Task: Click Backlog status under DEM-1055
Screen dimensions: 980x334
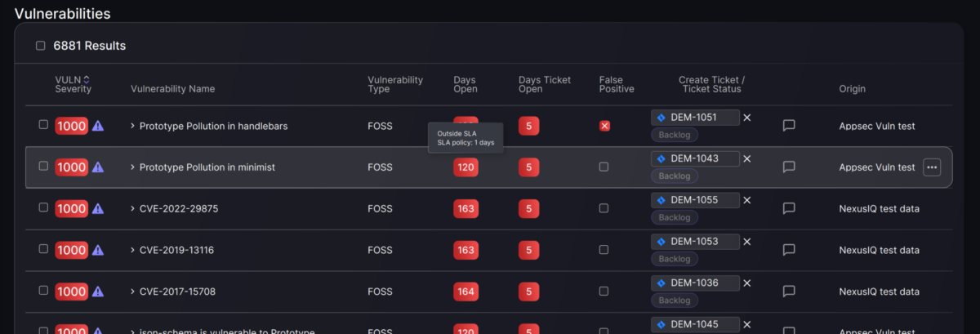Action: click(x=675, y=217)
